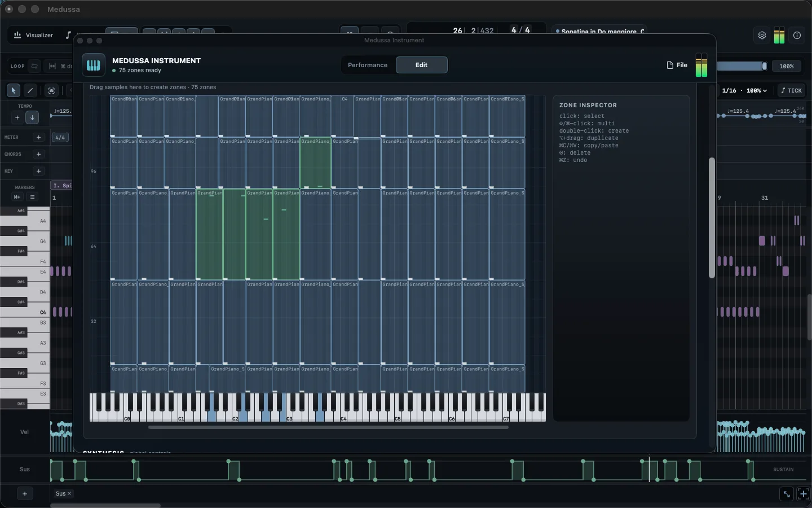The image size is (812, 508).
Task: Click the instrument window vertical scrollbar
Action: point(712,218)
